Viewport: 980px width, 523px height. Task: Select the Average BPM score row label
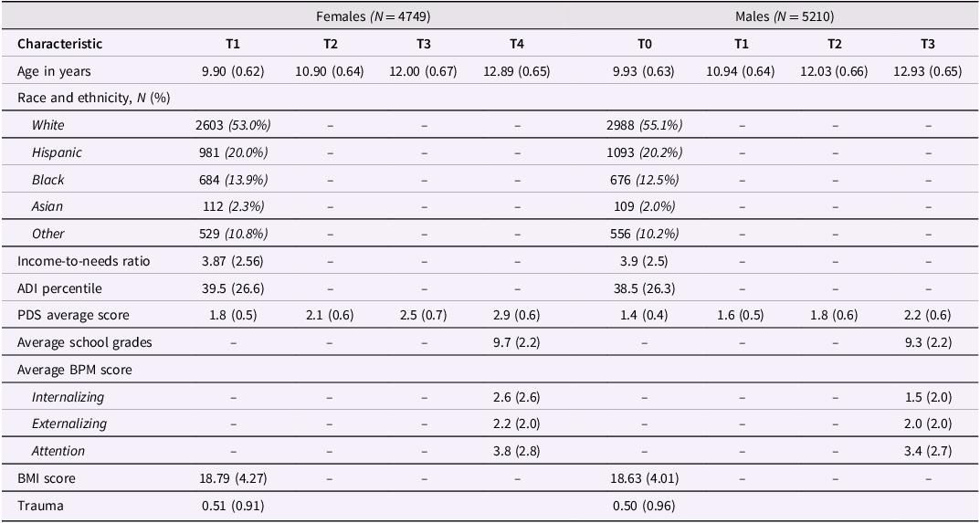[74, 370]
